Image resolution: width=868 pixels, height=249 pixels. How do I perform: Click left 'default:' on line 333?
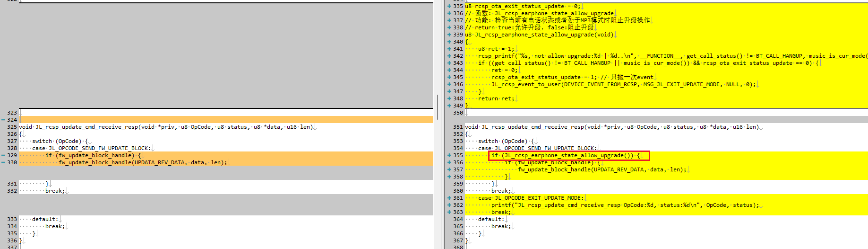45,219
